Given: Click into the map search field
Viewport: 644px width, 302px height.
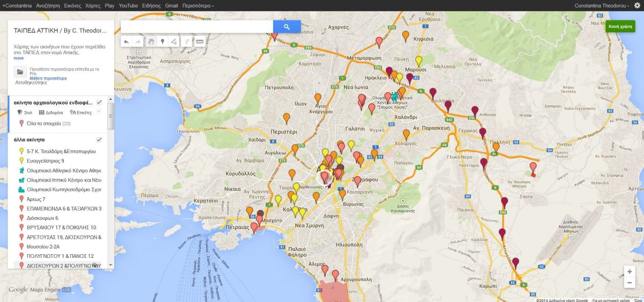Looking at the screenshot, I should coord(196,26).
